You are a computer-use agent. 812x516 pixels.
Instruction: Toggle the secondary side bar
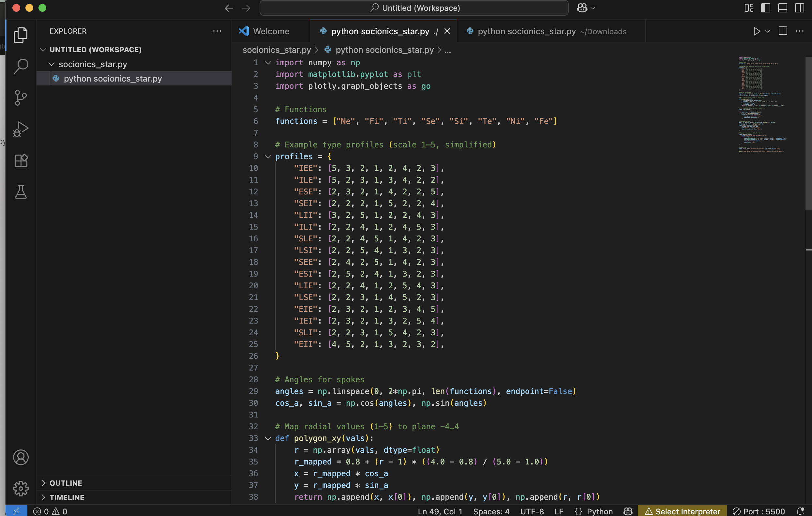(x=800, y=8)
